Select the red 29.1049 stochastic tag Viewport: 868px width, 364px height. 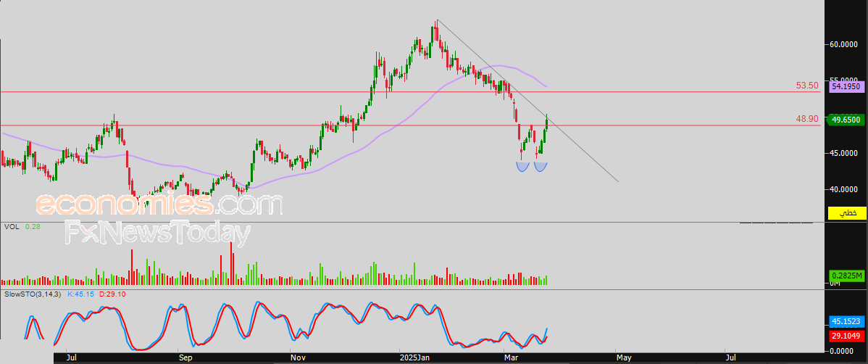pos(846,336)
